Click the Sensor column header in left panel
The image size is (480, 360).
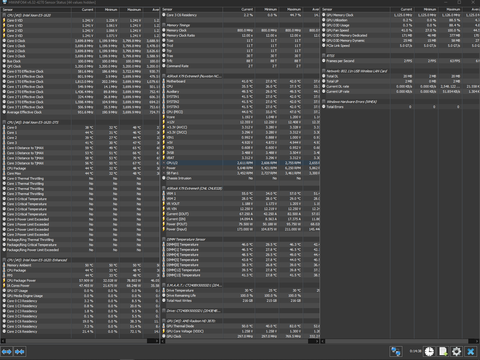pyautogui.click(x=36, y=10)
